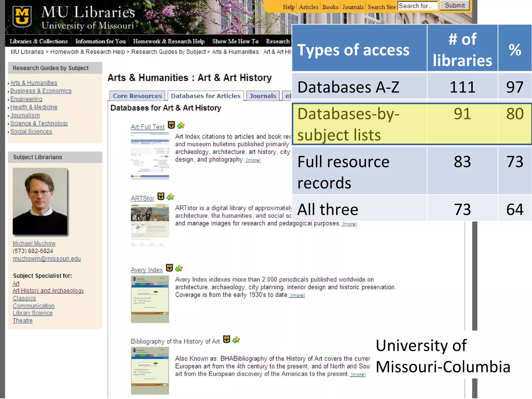532x399 pixels.
Task: Open the Theatre specialist link
Action: point(23,321)
